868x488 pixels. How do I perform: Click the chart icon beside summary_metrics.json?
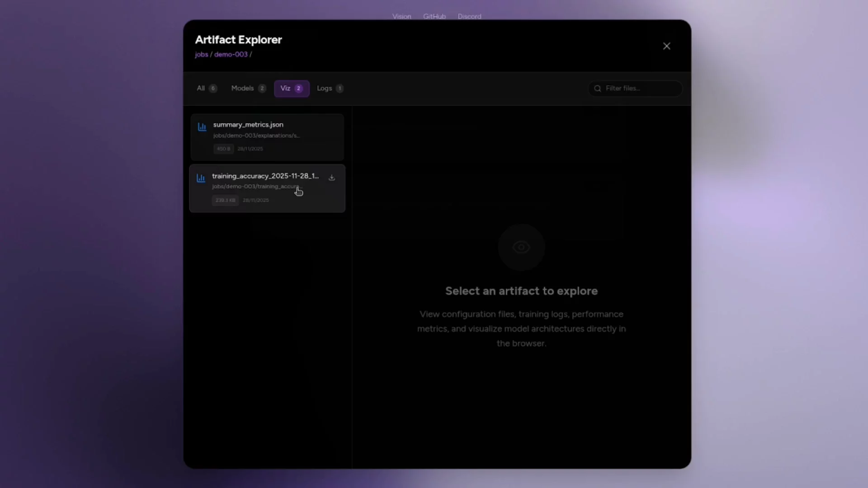tap(202, 127)
